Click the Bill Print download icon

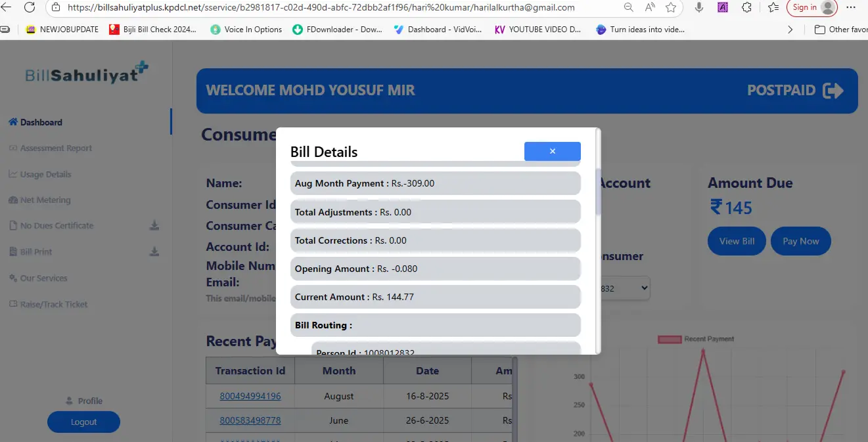[154, 252]
